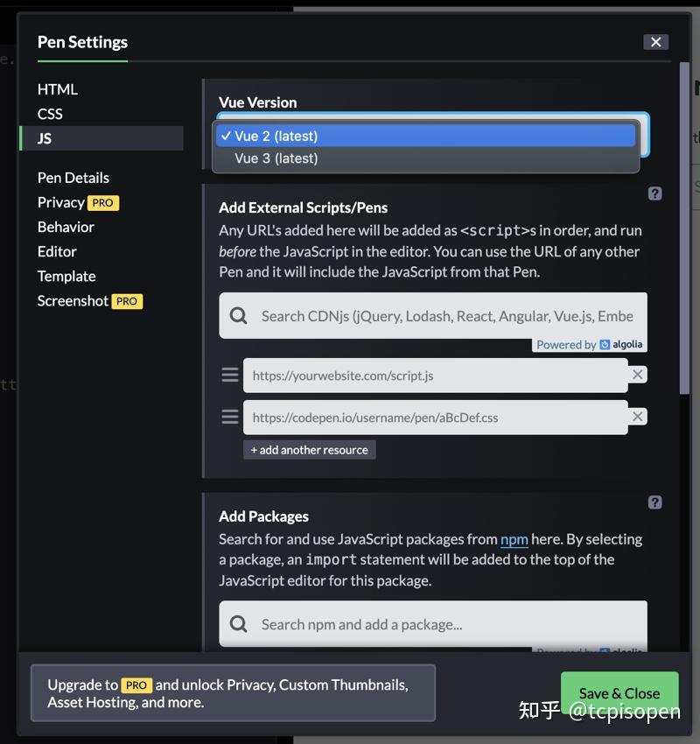The height and width of the screenshot is (744, 700).
Task: Follow the npm link
Action: click(514, 539)
